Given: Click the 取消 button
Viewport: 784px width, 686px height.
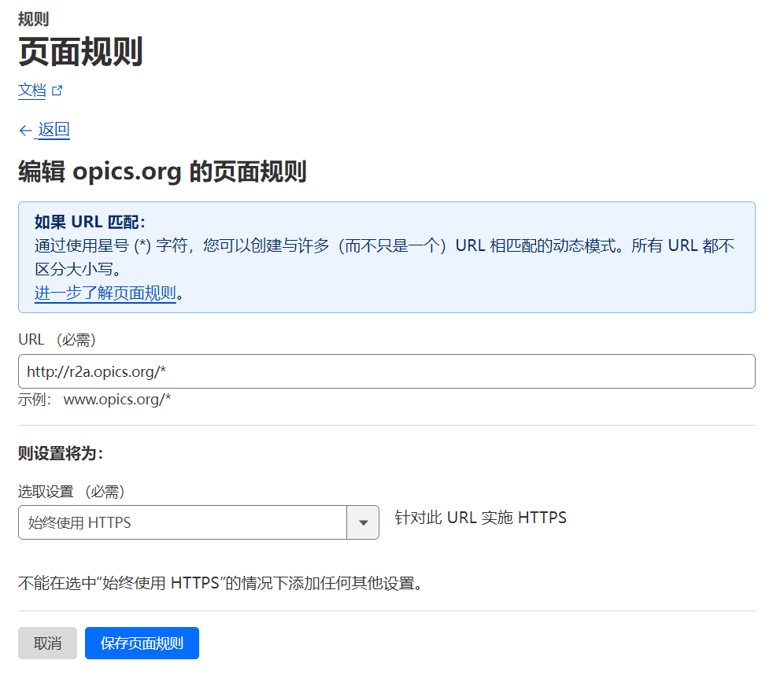Looking at the screenshot, I should (47, 643).
